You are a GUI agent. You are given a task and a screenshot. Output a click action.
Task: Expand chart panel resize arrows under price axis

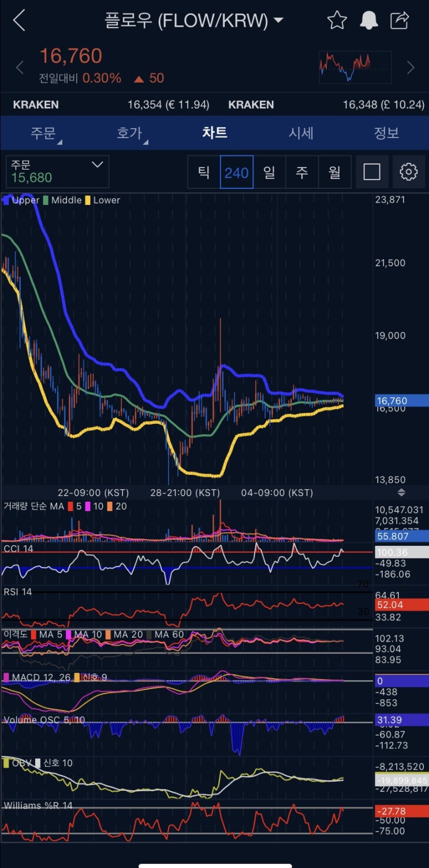pyautogui.click(x=401, y=493)
